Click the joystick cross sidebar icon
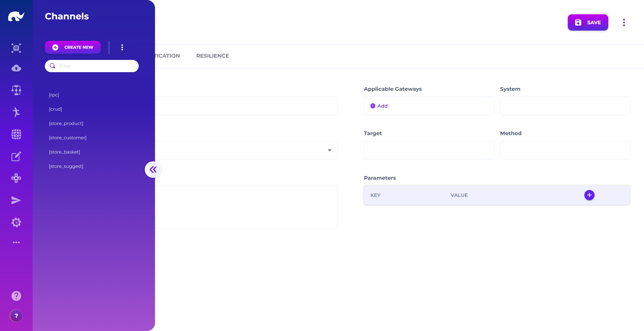The image size is (644, 331). 16,178
